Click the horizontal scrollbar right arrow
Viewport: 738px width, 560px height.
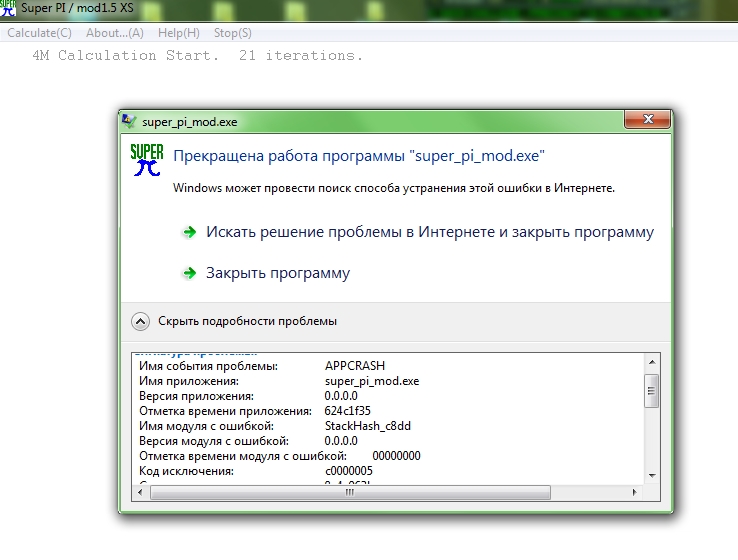[634, 492]
